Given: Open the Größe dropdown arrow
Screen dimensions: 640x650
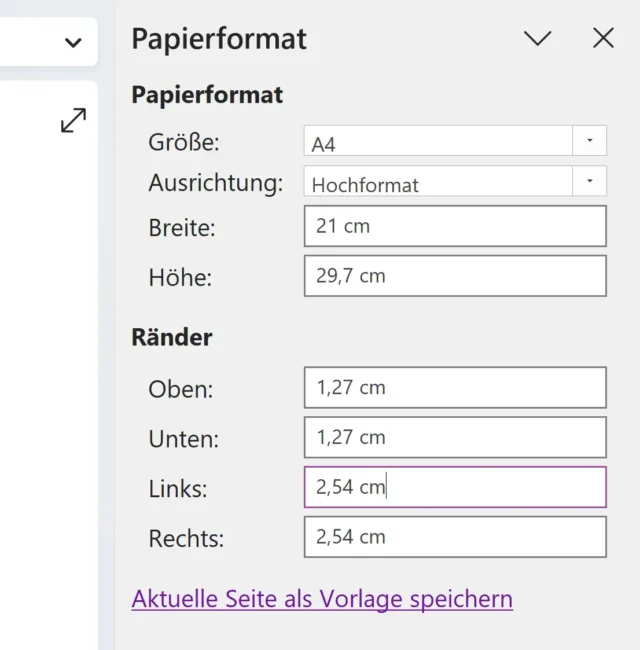Looking at the screenshot, I should click(x=590, y=141).
